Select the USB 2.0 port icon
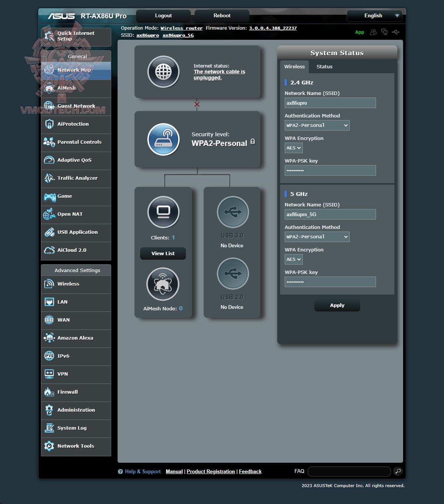Viewport: 444px width, 504px height. click(233, 274)
